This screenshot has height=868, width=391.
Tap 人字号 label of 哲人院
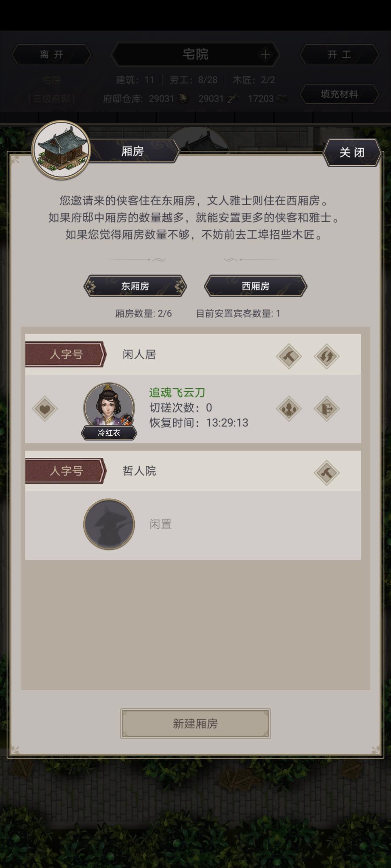coord(66,471)
